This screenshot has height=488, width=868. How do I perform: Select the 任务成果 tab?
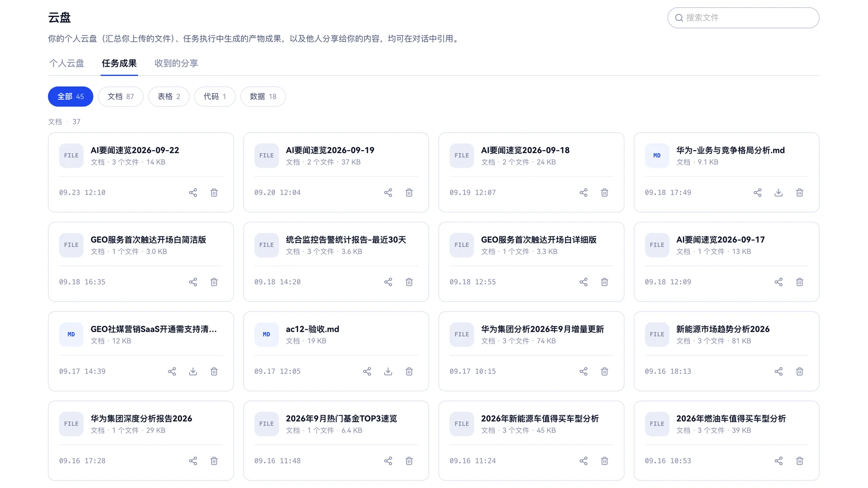tap(119, 63)
